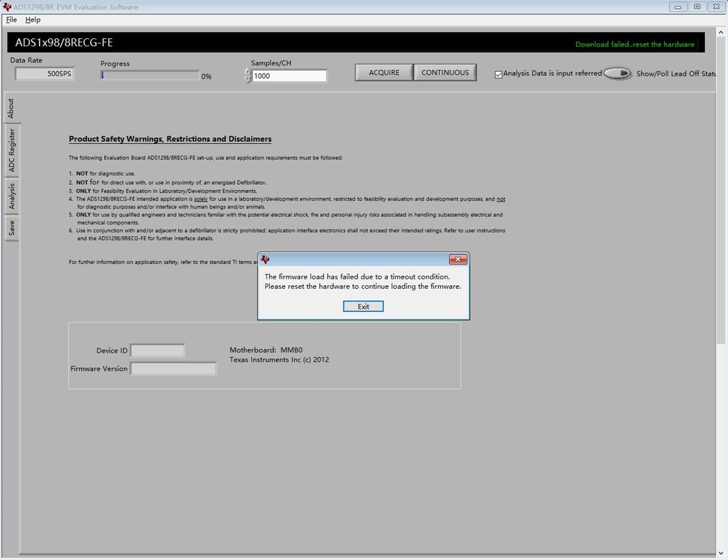Click the 'Product Safety Warnings, Restrictions and Disclaimers' heading
The height and width of the screenshot is (560, 728).
click(x=170, y=139)
